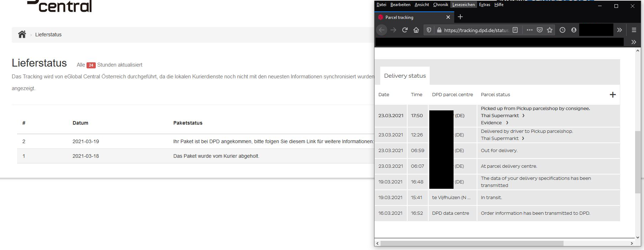Screen dimensions: 644x250
Task: Click the 'At parcel delivery centre.' text
Action: 509,166
